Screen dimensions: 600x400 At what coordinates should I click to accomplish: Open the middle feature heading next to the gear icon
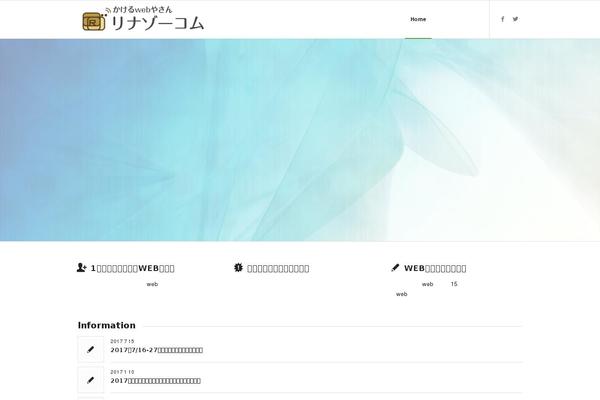pyautogui.click(x=278, y=268)
